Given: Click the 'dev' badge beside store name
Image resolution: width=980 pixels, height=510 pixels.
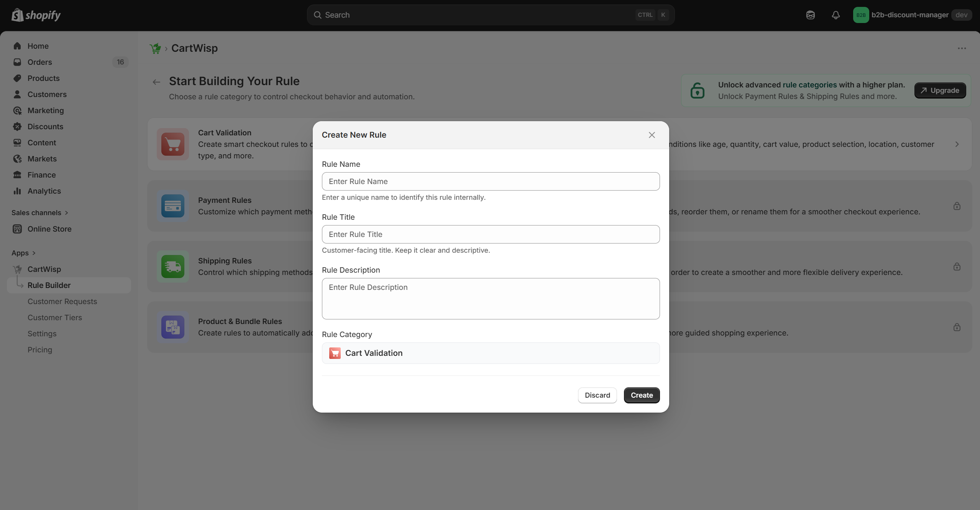Looking at the screenshot, I should coord(962,15).
